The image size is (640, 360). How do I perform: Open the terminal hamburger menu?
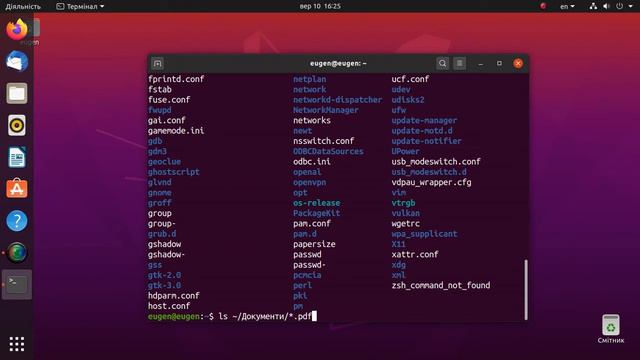click(460, 63)
